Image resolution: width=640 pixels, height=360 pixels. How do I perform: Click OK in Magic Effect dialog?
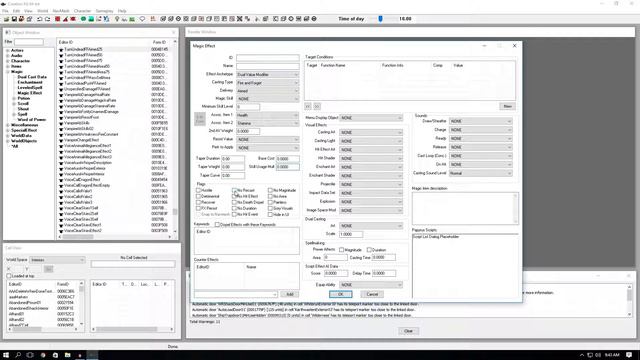click(340, 294)
